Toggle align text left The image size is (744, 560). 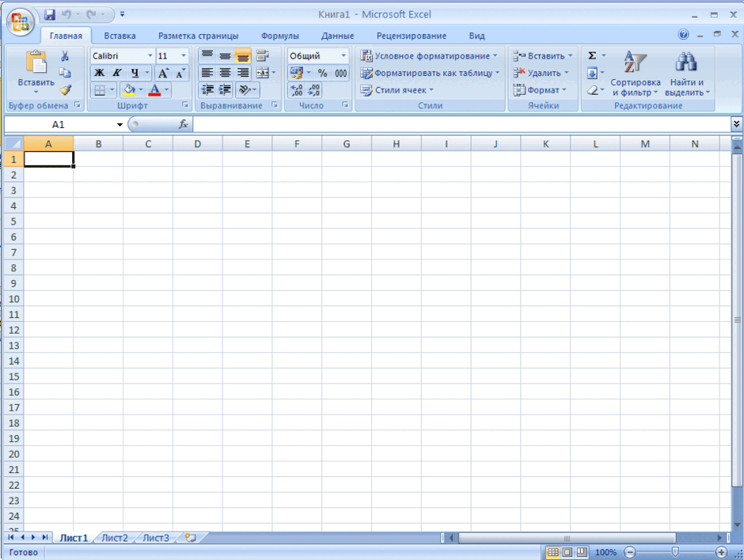207,73
